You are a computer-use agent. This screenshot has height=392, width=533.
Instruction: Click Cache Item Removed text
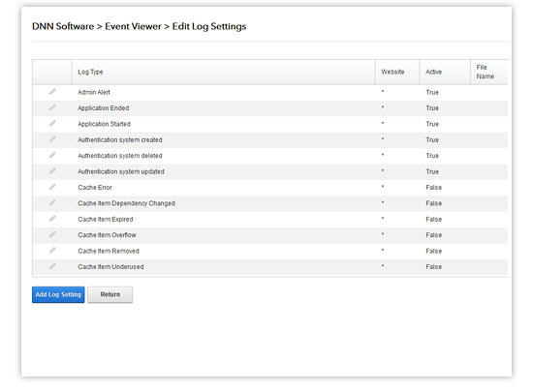click(x=109, y=251)
